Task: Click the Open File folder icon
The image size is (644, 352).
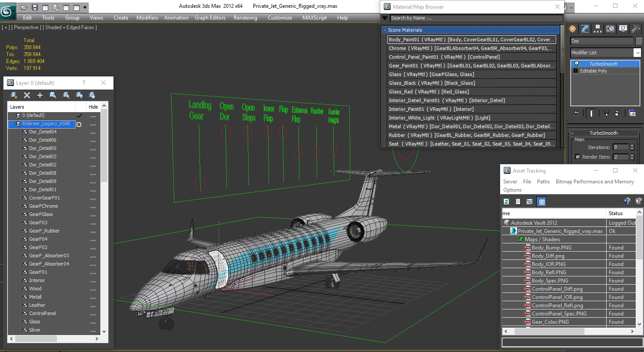Action: (x=24, y=7)
